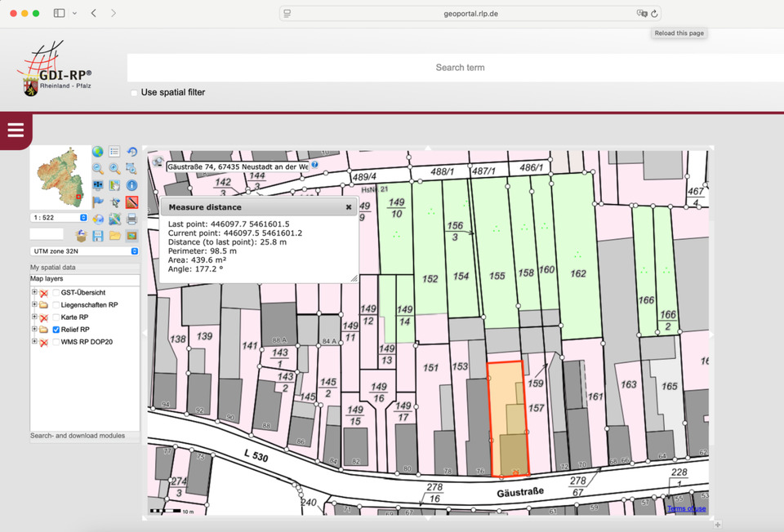
Task: Click the zoom out magnifier icon
Action: coord(97,169)
